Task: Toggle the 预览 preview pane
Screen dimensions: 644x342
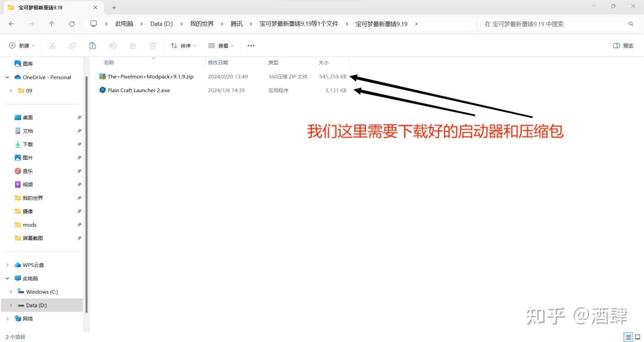Action: click(x=623, y=46)
